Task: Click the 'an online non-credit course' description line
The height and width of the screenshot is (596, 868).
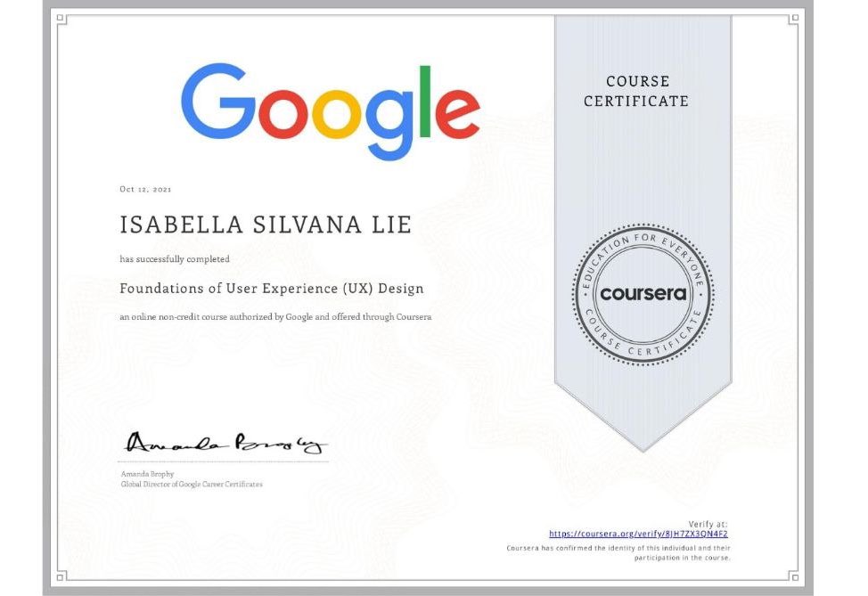Action: coord(275,317)
